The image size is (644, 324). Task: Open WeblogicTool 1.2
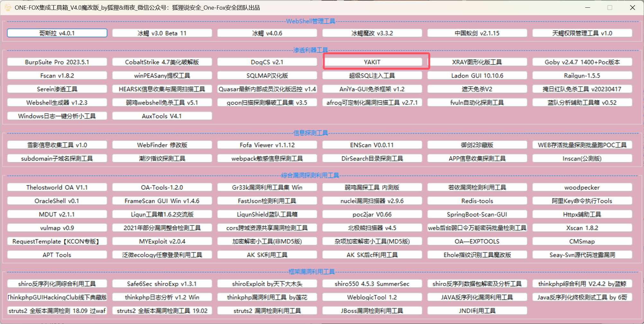tap(372, 297)
